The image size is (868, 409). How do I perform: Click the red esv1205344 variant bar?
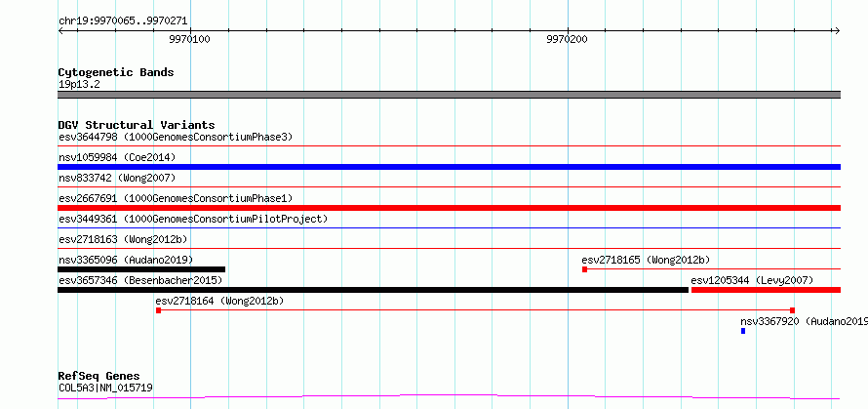coord(767,290)
